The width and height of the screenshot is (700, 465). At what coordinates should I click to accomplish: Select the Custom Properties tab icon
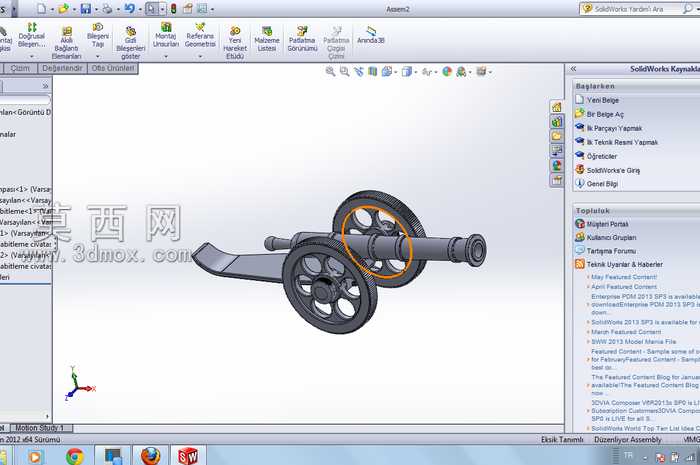coord(557,180)
